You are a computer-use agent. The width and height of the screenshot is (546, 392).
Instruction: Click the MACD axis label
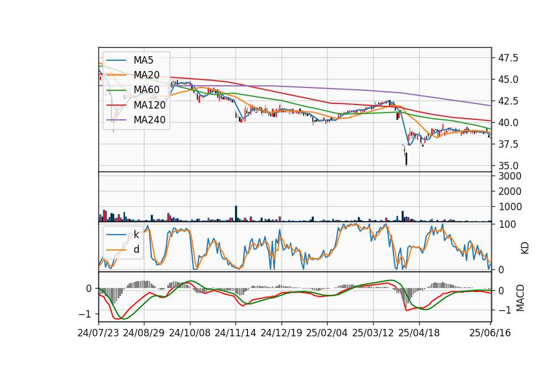pos(520,298)
